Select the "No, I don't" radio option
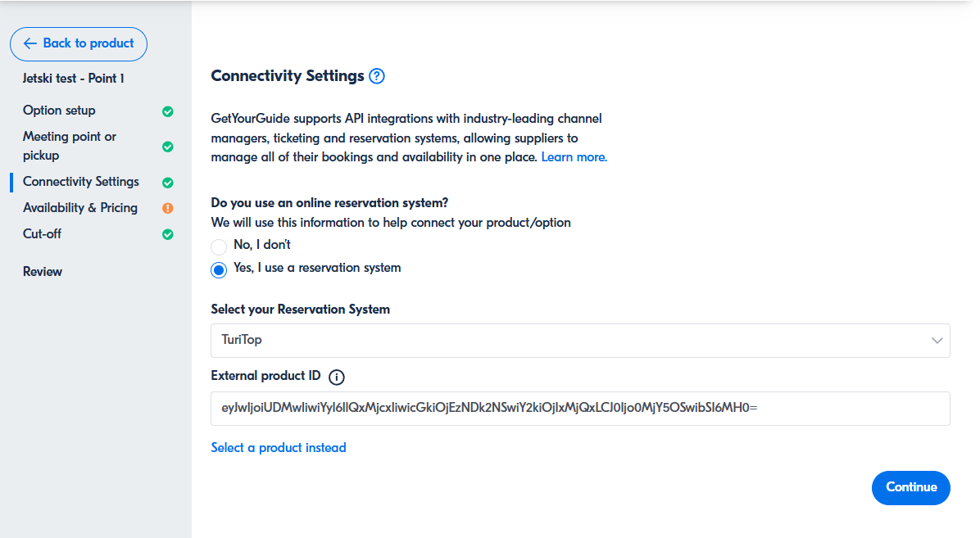Screen dimensions: 980x538 coord(219,246)
